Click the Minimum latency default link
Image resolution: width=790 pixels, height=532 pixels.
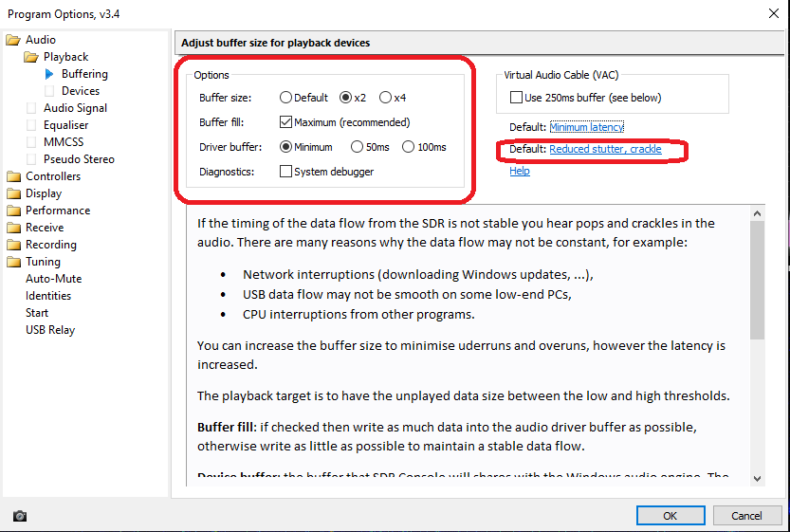coord(586,127)
